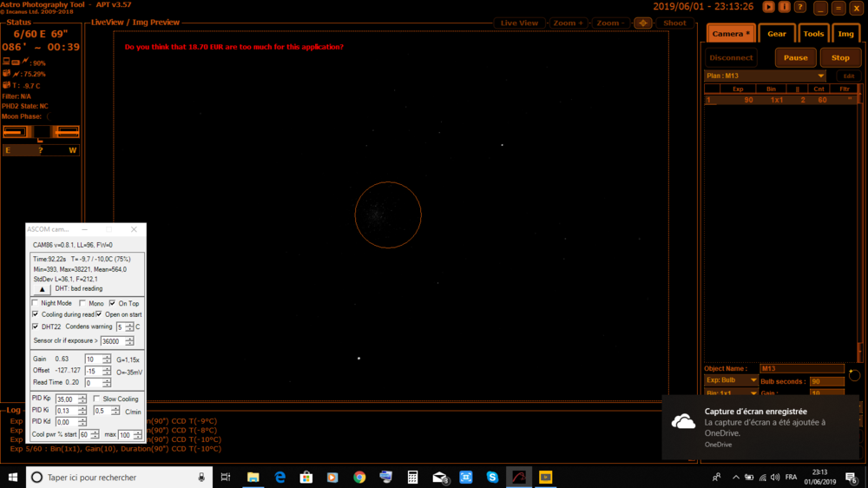The image size is (868, 488).
Task: Stop the imaging plan
Action: 840,57
